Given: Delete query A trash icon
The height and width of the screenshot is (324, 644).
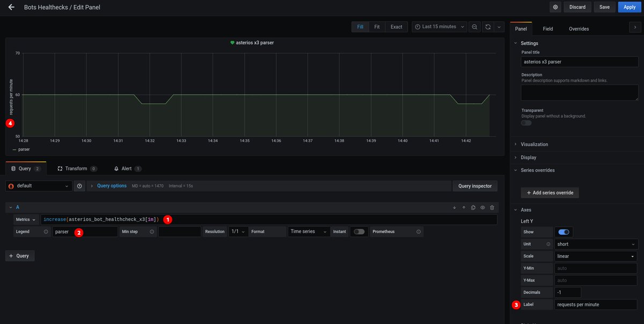Looking at the screenshot, I should (x=492, y=207).
